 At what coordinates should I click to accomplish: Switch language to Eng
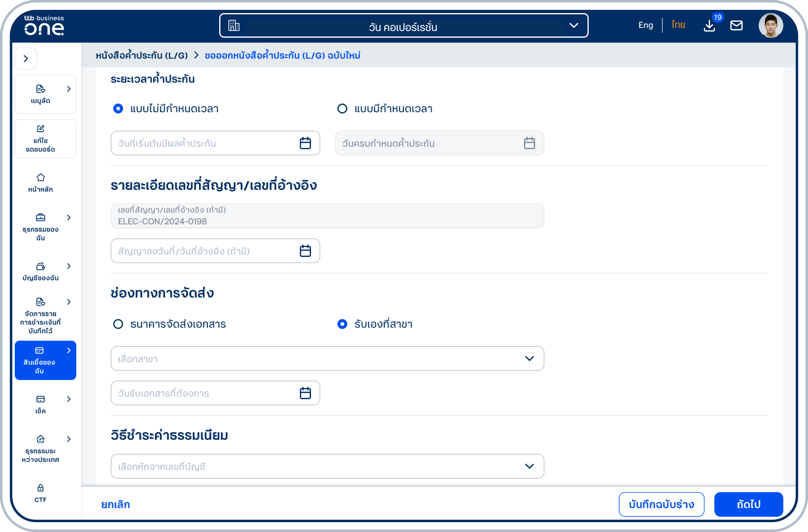[x=646, y=25]
